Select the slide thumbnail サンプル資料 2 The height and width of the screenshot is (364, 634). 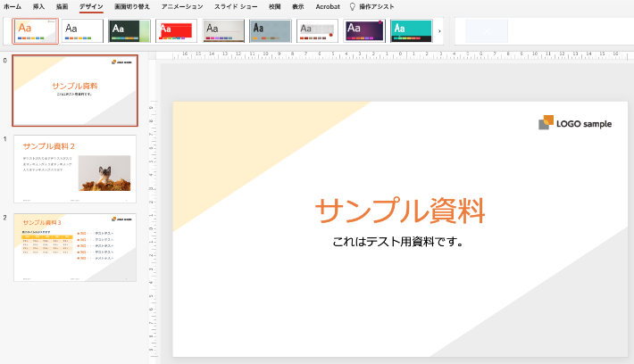click(75, 169)
